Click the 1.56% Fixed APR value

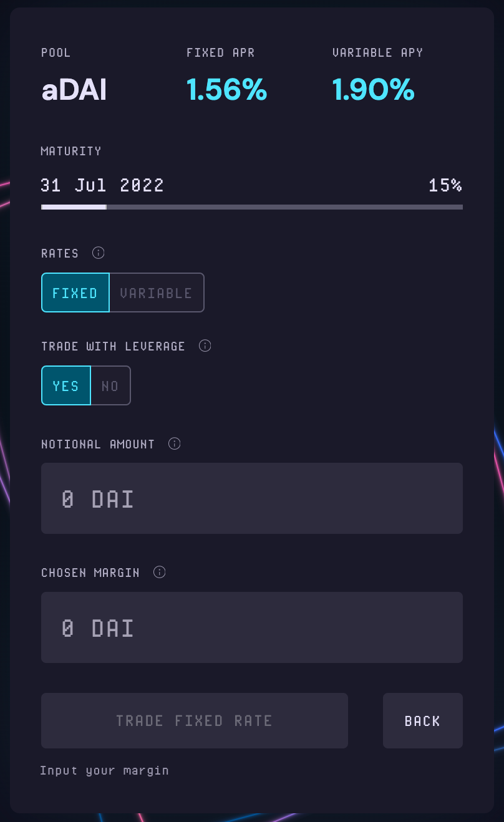tap(226, 90)
